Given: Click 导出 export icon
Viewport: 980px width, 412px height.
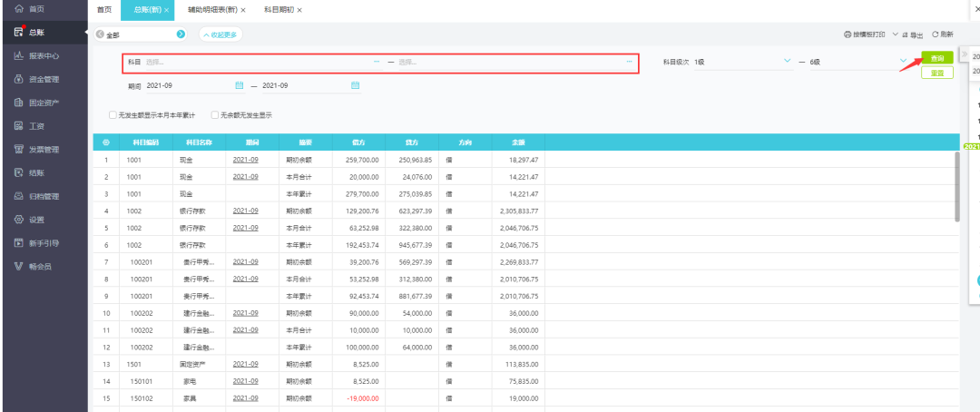Looking at the screenshot, I should tap(913, 34).
